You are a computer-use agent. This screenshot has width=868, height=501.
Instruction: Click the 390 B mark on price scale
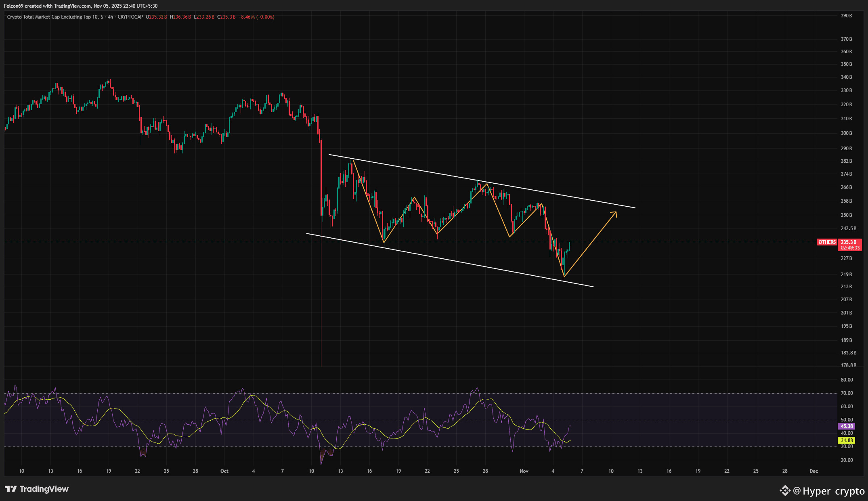tap(846, 16)
